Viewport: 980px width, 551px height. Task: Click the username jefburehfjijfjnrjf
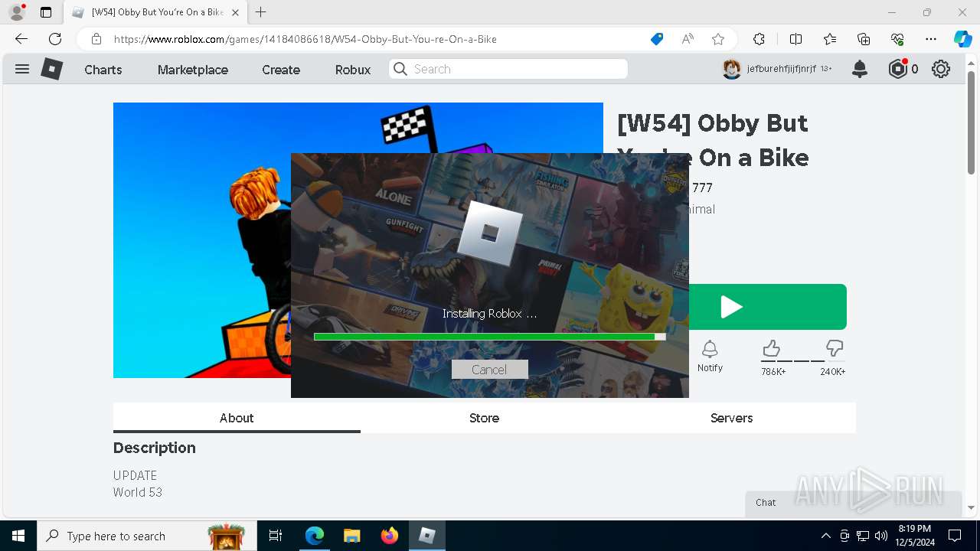pyautogui.click(x=781, y=69)
